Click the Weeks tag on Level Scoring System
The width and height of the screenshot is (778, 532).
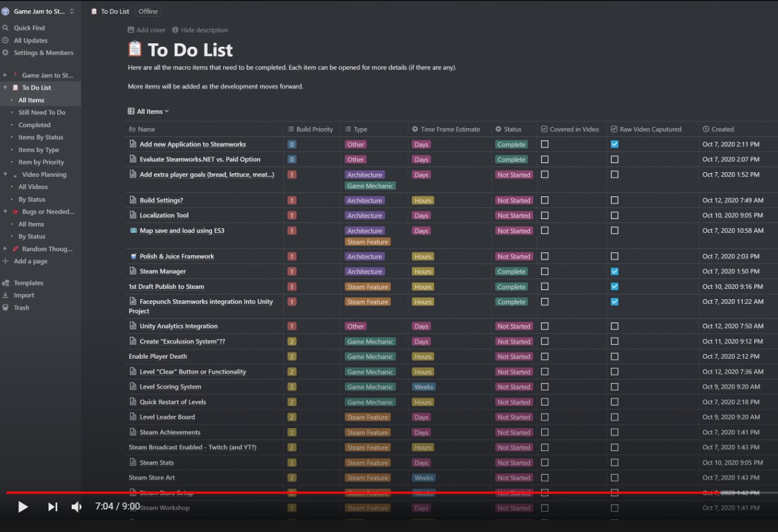coord(424,387)
